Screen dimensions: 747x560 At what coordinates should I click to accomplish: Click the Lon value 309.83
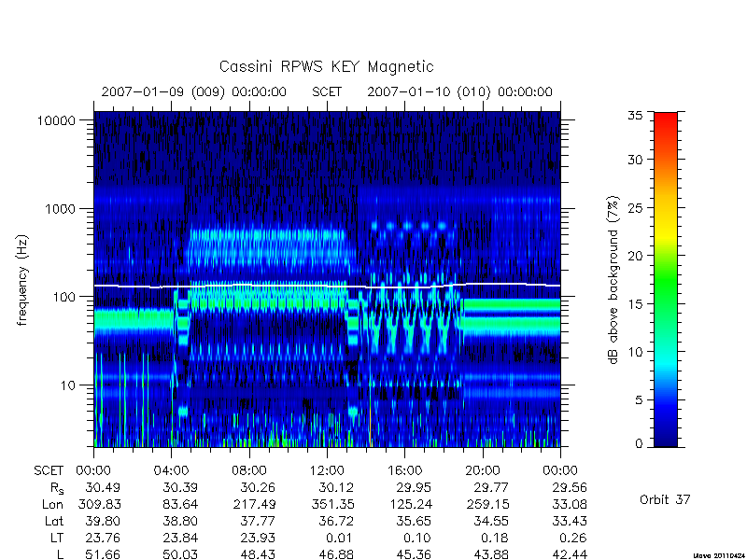point(100,504)
